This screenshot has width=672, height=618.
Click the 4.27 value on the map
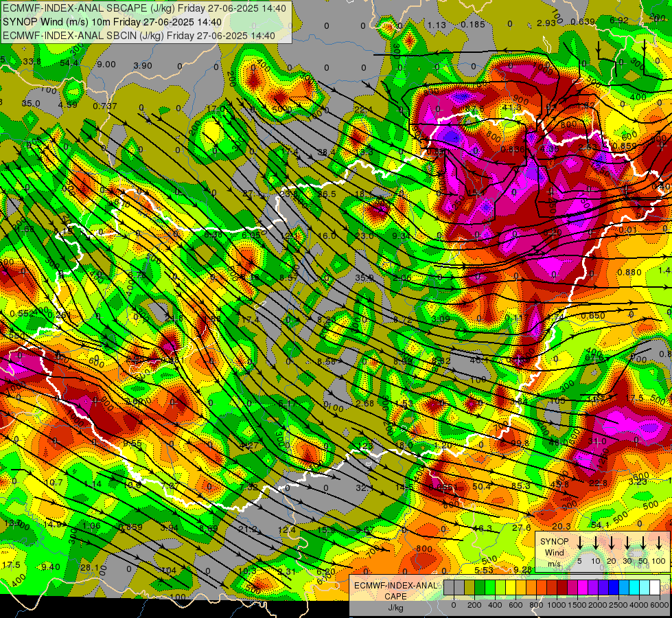249,446
